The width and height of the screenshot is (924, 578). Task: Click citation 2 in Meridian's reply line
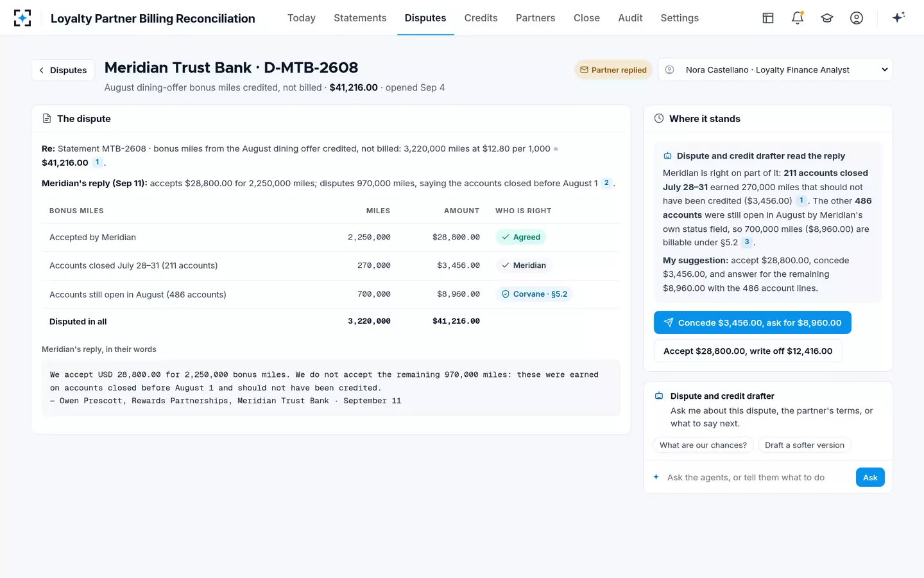pos(606,183)
